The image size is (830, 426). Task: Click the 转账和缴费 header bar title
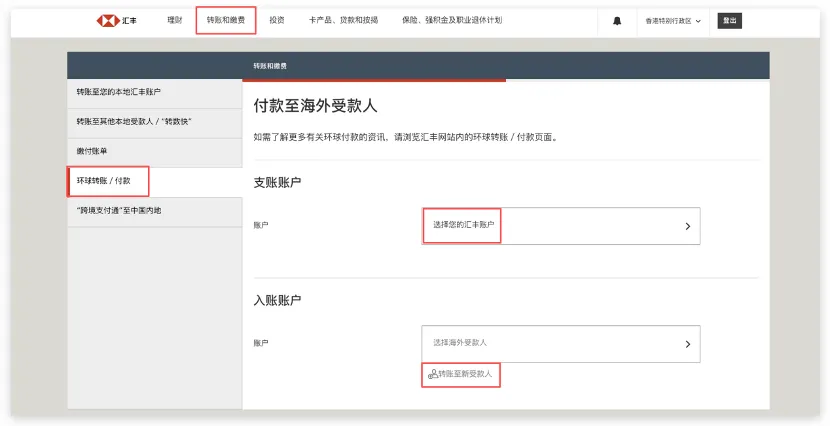coord(270,66)
